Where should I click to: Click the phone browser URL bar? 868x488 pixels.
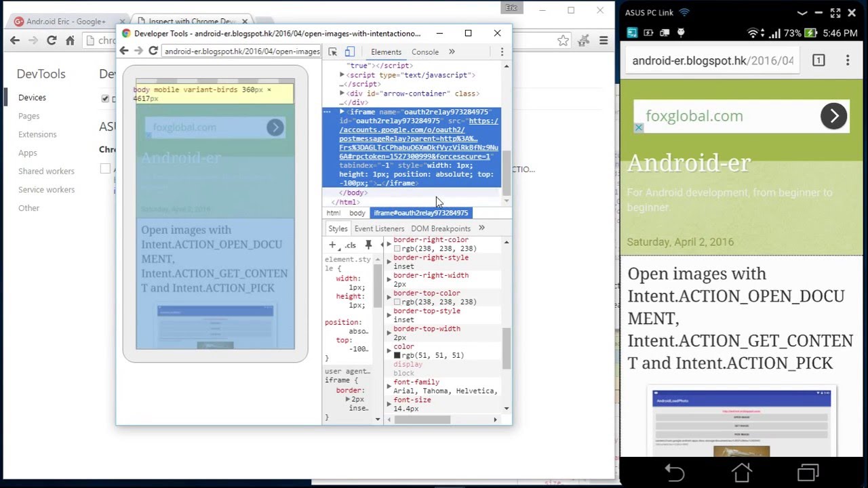[712, 60]
